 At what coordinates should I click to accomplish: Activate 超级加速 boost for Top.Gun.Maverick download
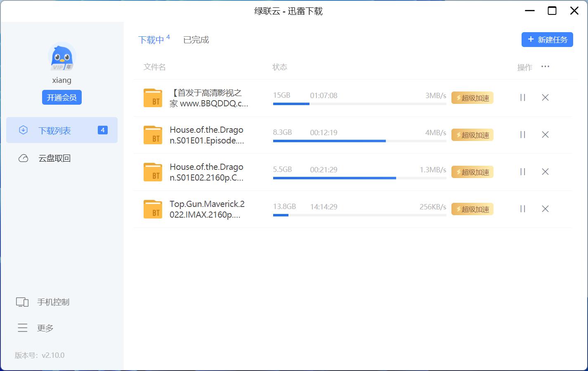click(472, 209)
